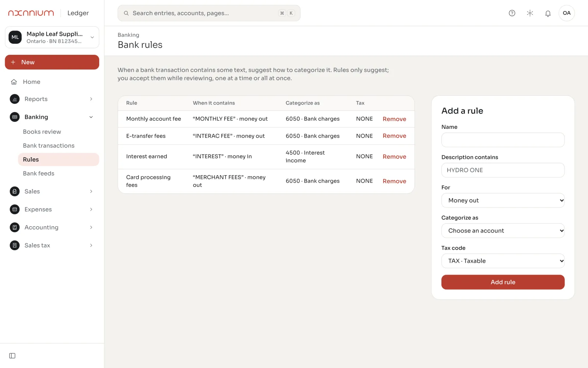The image size is (588, 368).
Task: Click the Noxanium logo
Action: (x=31, y=13)
